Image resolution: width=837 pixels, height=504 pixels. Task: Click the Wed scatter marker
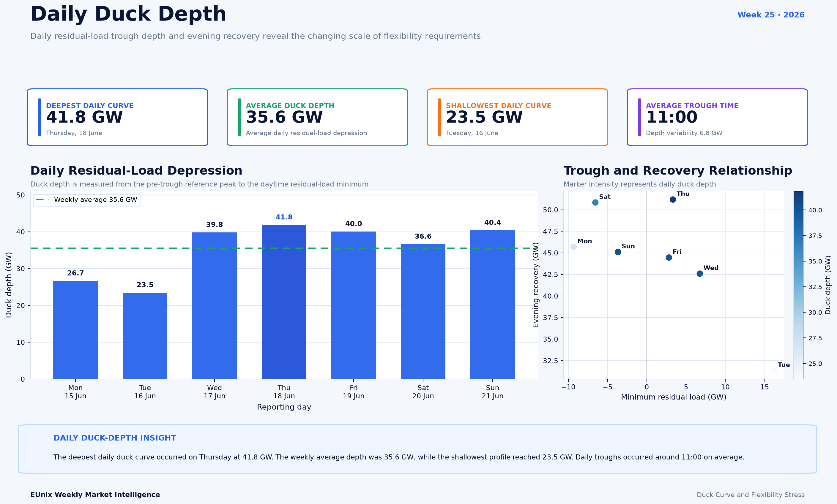pyautogui.click(x=700, y=274)
